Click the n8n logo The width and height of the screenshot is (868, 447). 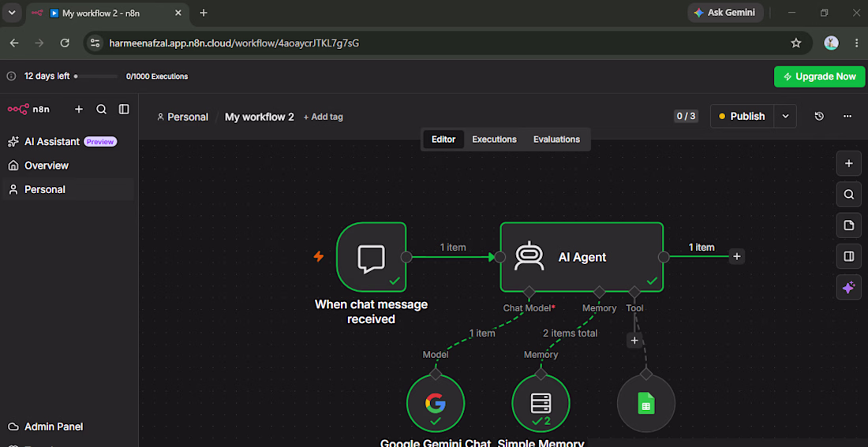pos(28,109)
